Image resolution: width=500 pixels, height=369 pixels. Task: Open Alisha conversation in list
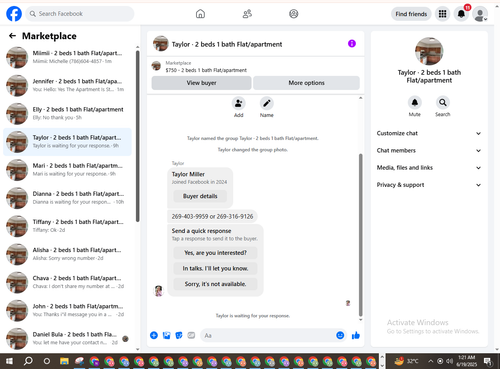click(x=68, y=254)
